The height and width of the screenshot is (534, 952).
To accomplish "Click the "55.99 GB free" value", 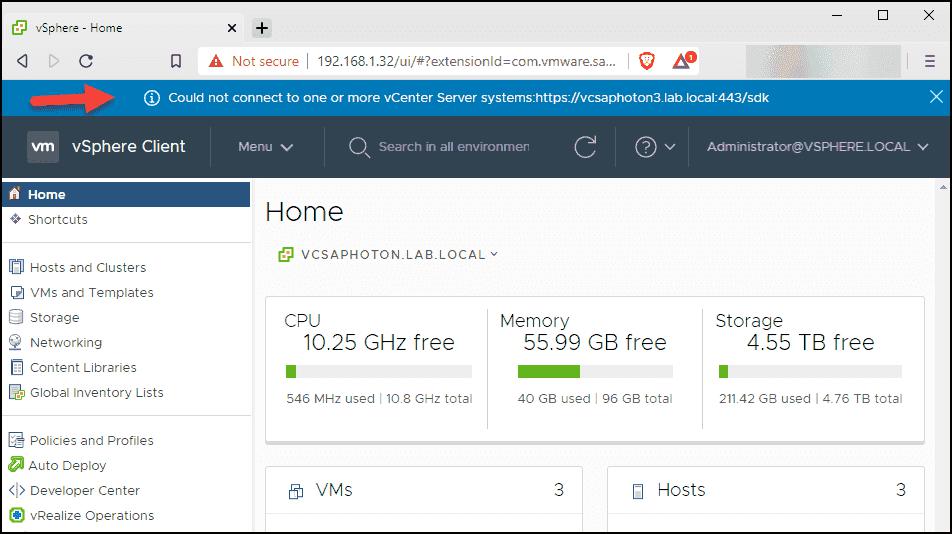I will [595, 342].
